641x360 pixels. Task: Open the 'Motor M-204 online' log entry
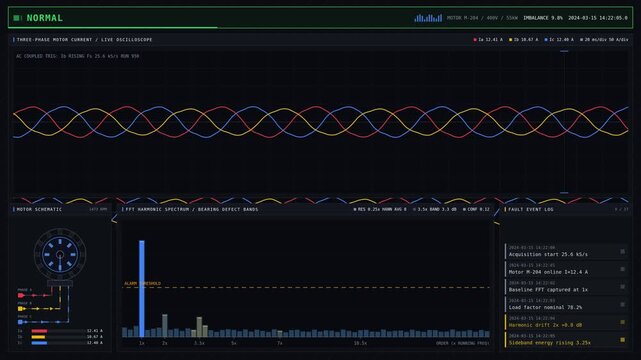click(566, 269)
